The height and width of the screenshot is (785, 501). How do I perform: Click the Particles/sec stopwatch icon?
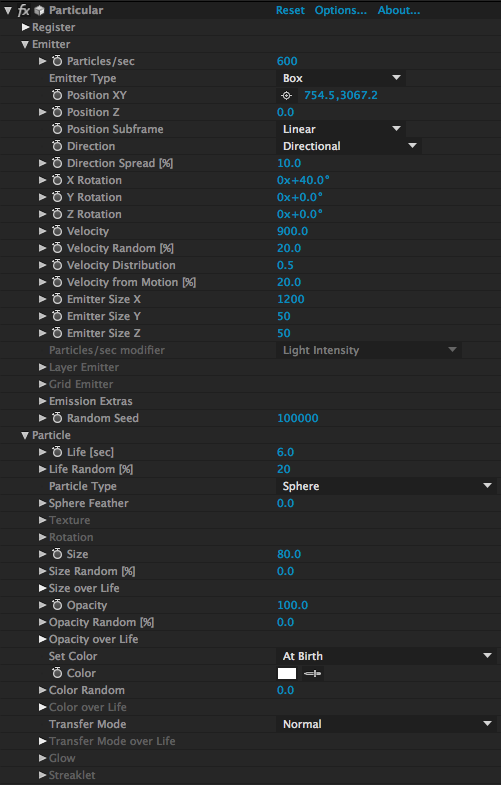coord(57,61)
